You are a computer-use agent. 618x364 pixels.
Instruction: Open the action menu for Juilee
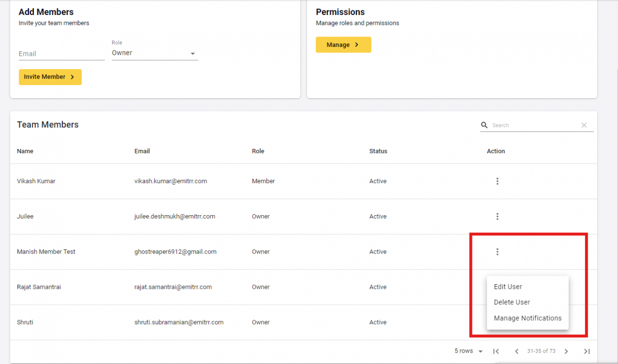pyautogui.click(x=497, y=217)
